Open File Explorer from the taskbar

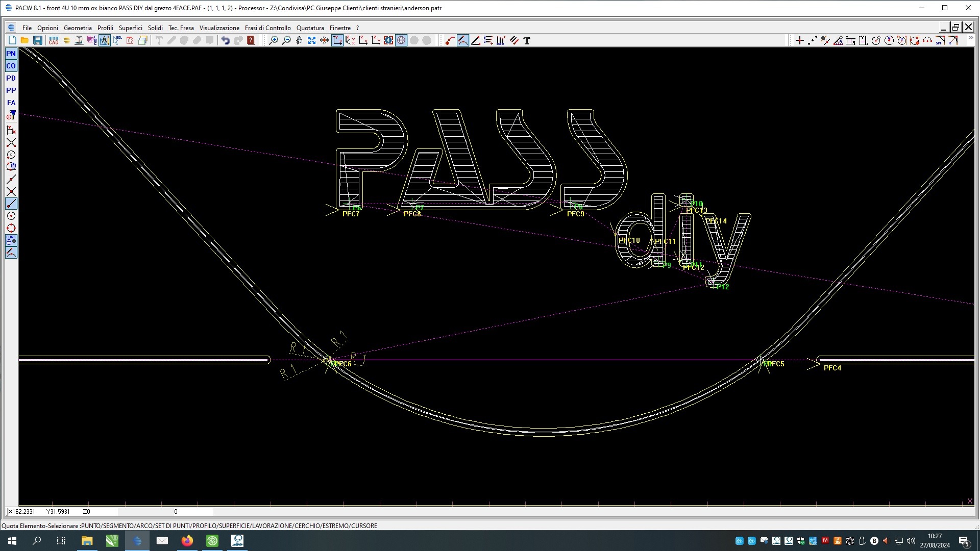[87, 541]
